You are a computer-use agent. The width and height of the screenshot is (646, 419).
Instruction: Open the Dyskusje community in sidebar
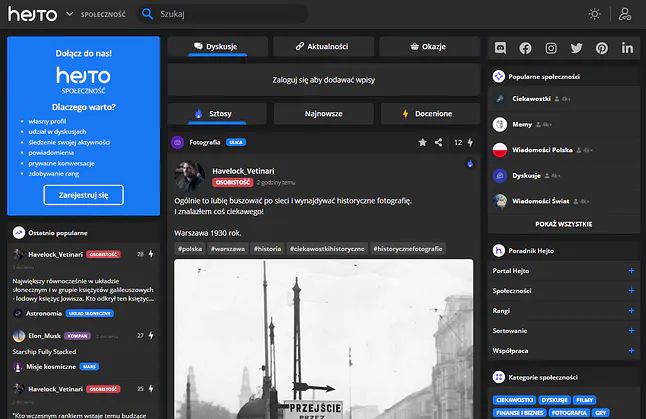(x=526, y=176)
